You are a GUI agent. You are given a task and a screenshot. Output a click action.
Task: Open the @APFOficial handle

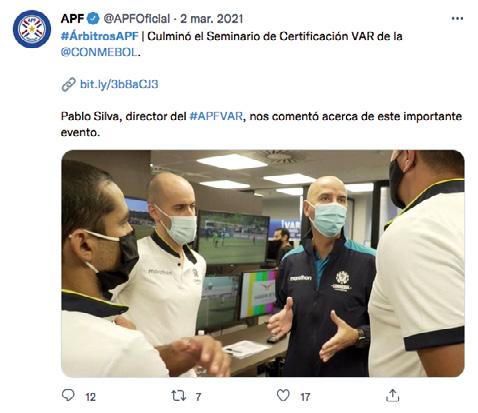[137, 19]
